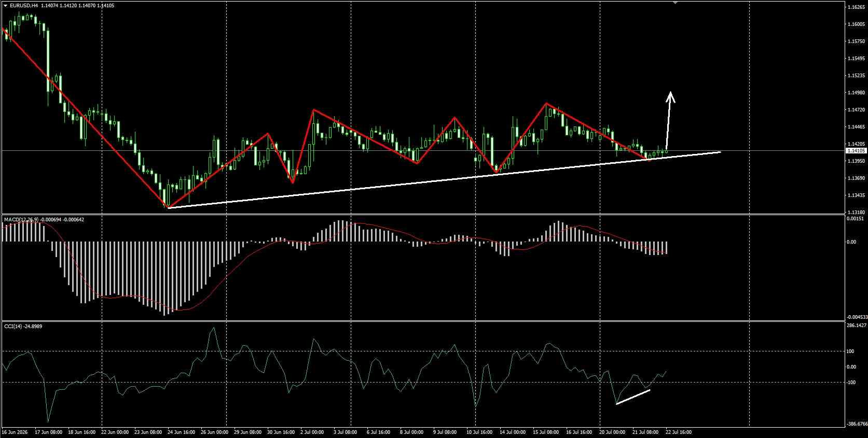Click the 16 Jun 2026 date label
868x438 pixels.
[15, 432]
